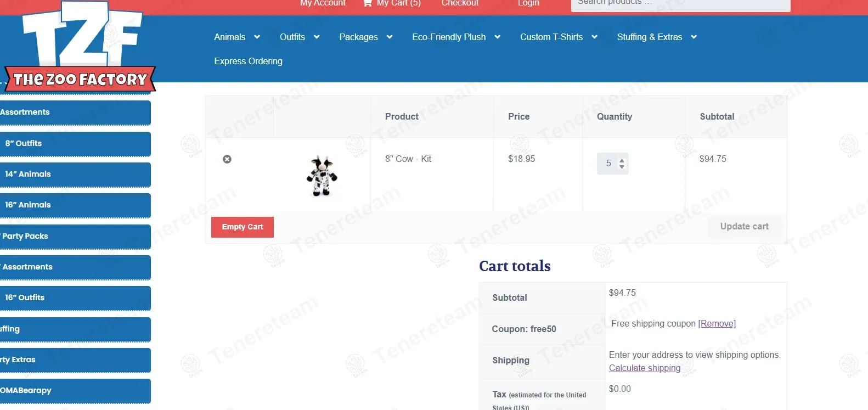Open the cow plush product thumbnail
868x410 pixels.
coord(322,176)
